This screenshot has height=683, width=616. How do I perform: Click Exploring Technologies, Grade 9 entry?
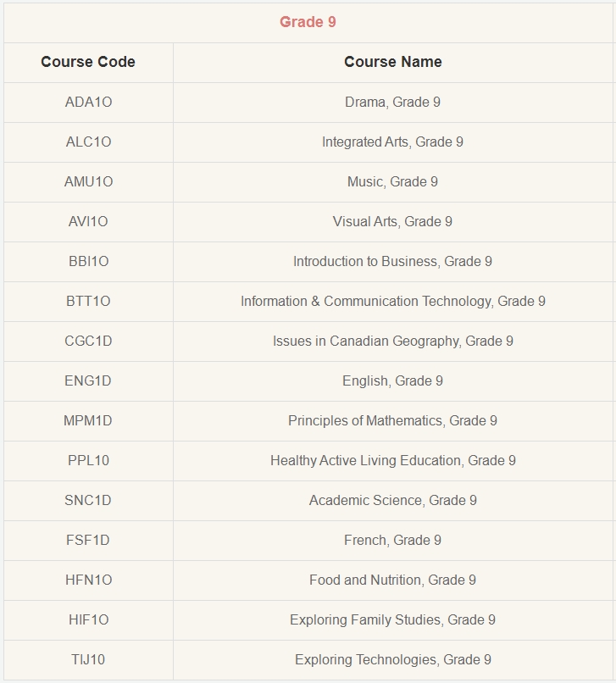393,660
